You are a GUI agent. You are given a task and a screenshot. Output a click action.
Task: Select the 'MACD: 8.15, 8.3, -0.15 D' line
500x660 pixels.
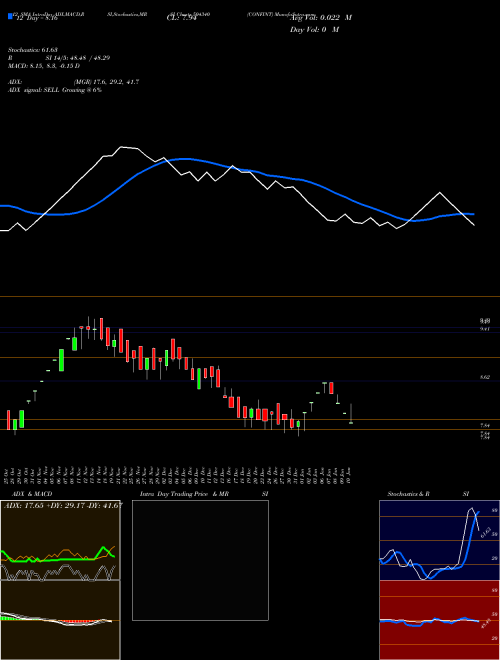pyautogui.click(x=44, y=66)
